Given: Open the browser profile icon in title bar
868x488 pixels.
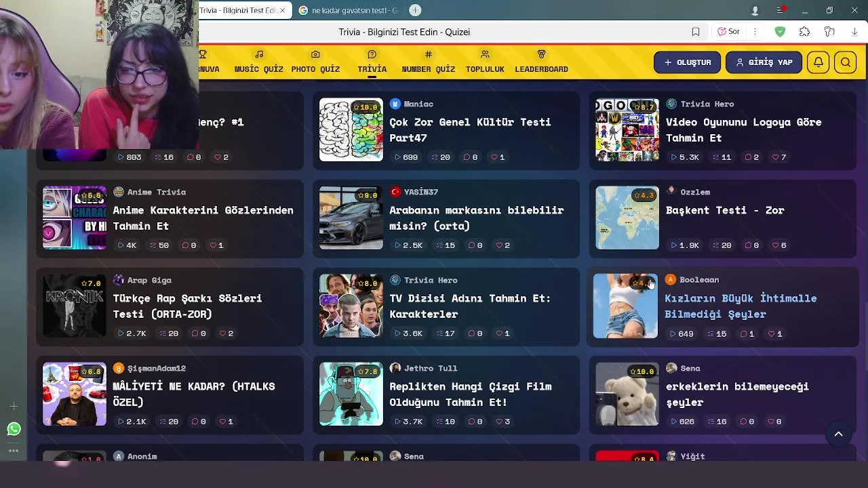Looking at the screenshot, I should coord(755,11).
